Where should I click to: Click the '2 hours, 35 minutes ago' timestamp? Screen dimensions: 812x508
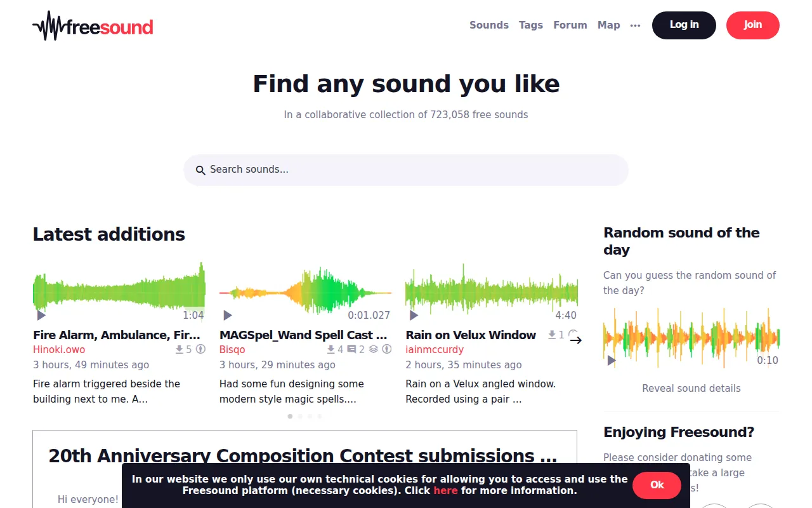pyautogui.click(x=464, y=365)
